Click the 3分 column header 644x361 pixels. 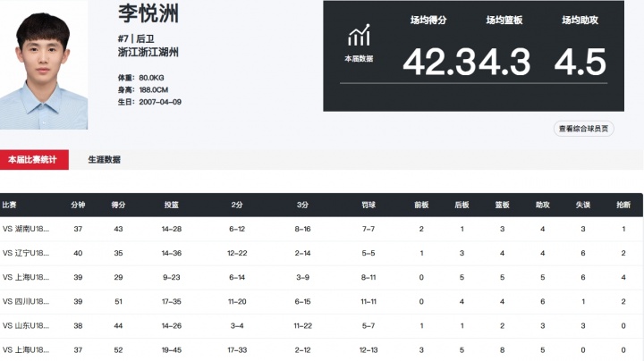[302, 206]
